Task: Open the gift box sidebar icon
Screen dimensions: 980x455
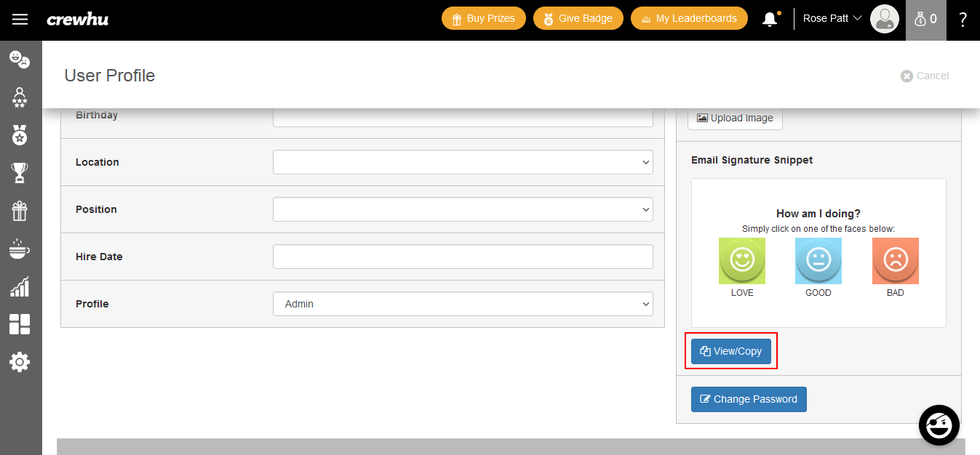Action: point(20,211)
